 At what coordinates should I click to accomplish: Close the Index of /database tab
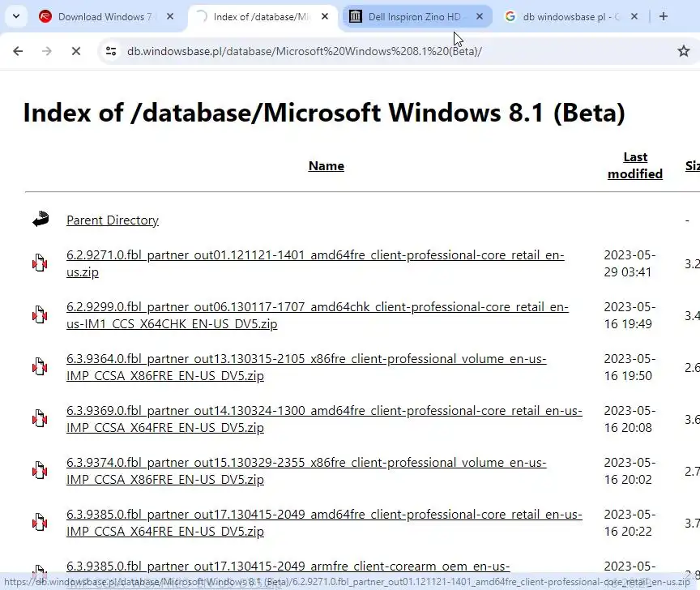[x=325, y=16]
